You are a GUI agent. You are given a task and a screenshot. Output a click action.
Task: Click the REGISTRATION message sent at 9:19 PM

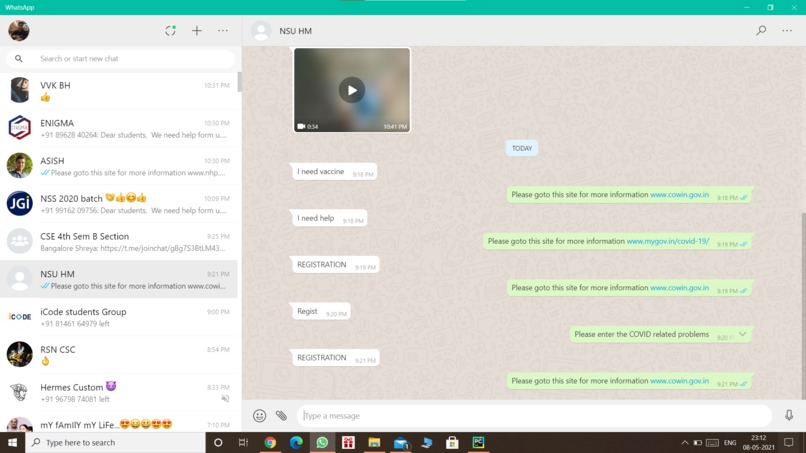pyautogui.click(x=335, y=265)
